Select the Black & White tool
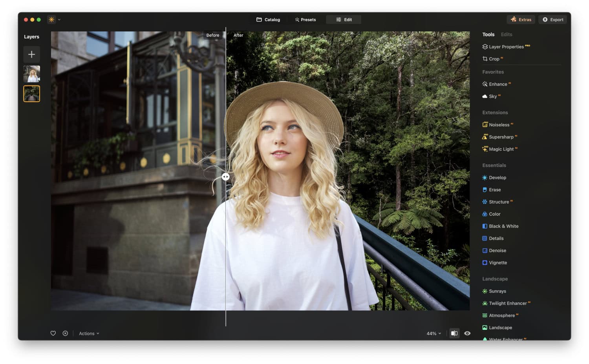 pos(503,226)
